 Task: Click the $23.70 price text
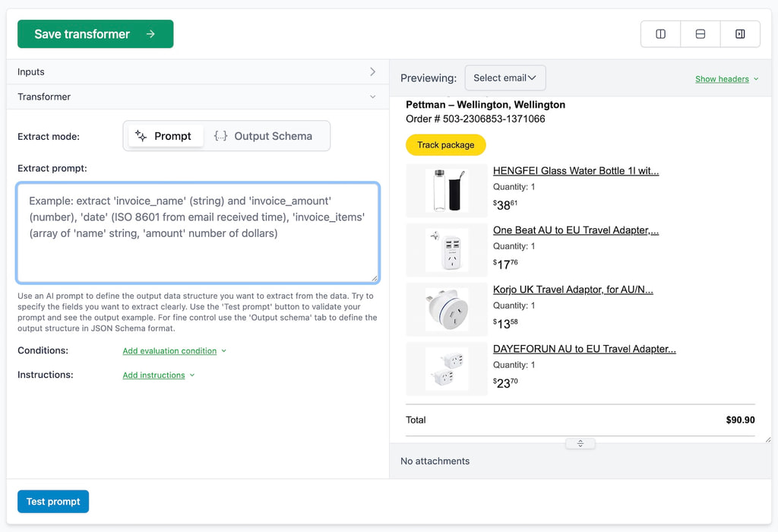505,383
